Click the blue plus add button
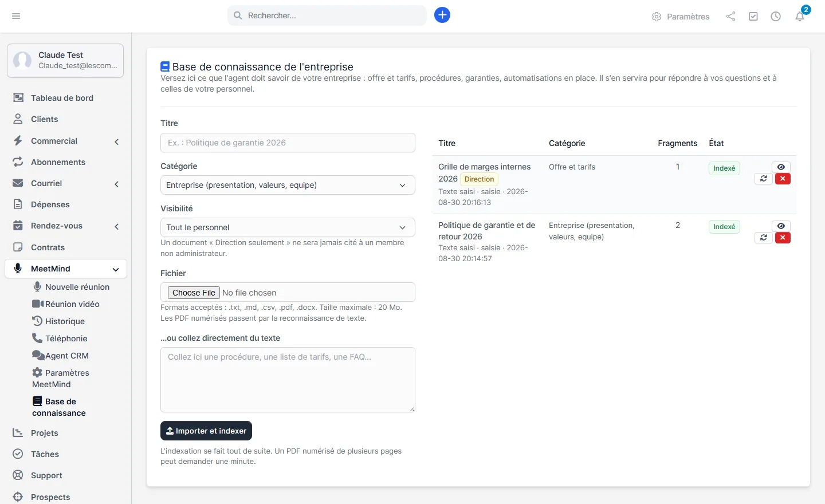Viewport: 825px width, 504px height. (x=442, y=15)
